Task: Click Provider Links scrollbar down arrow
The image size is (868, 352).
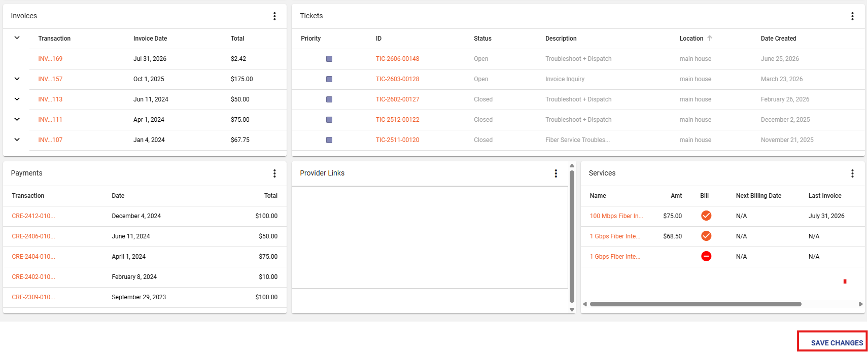Action: 572,309
